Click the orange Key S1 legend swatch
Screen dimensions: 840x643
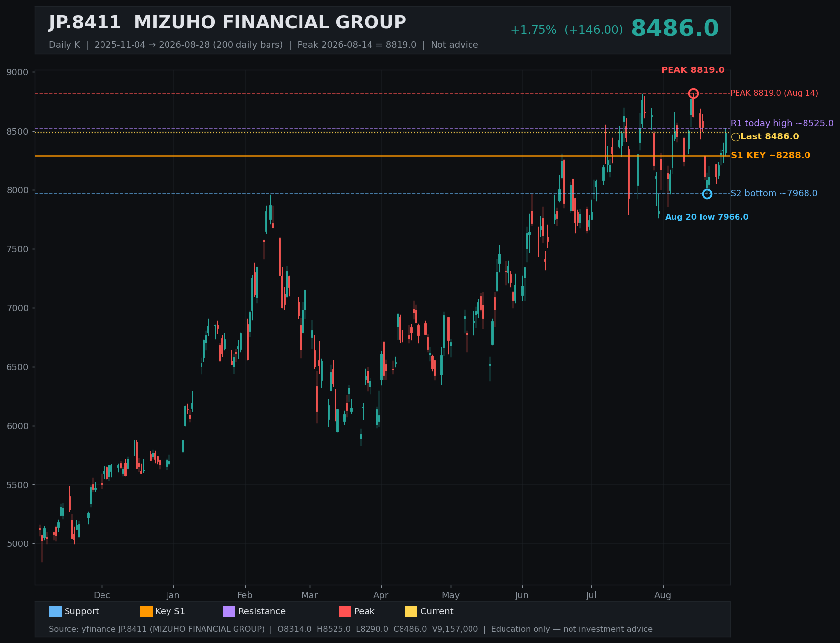[x=146, y=611]
